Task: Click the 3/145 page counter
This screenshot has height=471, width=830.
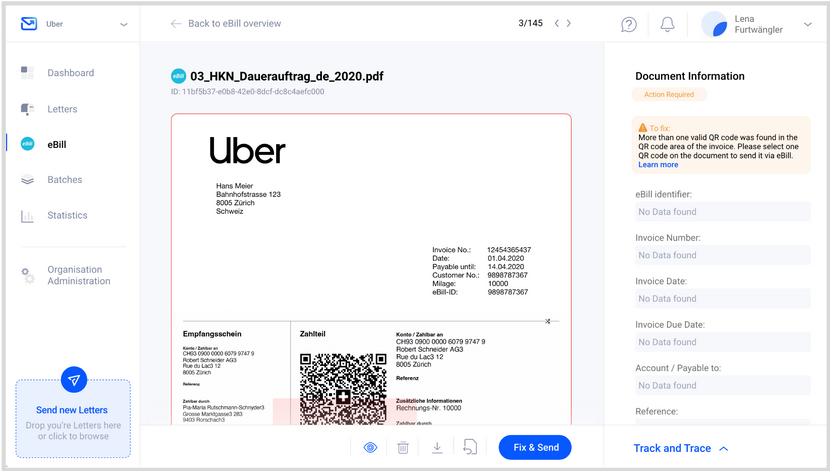Action: [x=530, y=23]
